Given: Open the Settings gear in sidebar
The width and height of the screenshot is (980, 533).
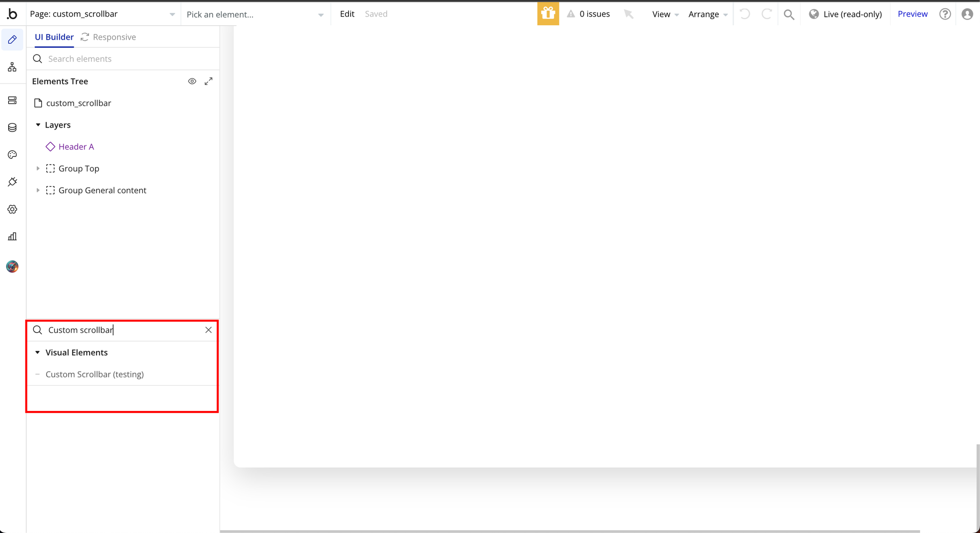Looking at the screenshot, I should pos(12,209).
